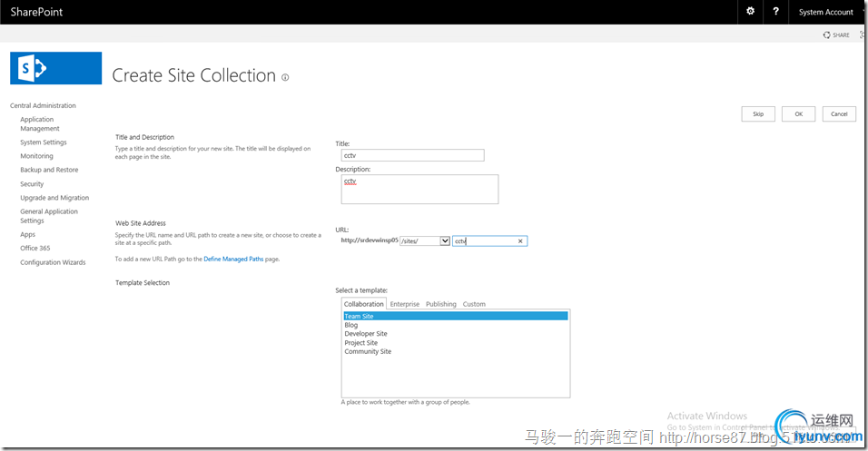The width and height of the screenshot is (868, 451).
Task: Open Backup and Restore in sidebar
Action: 49,170
